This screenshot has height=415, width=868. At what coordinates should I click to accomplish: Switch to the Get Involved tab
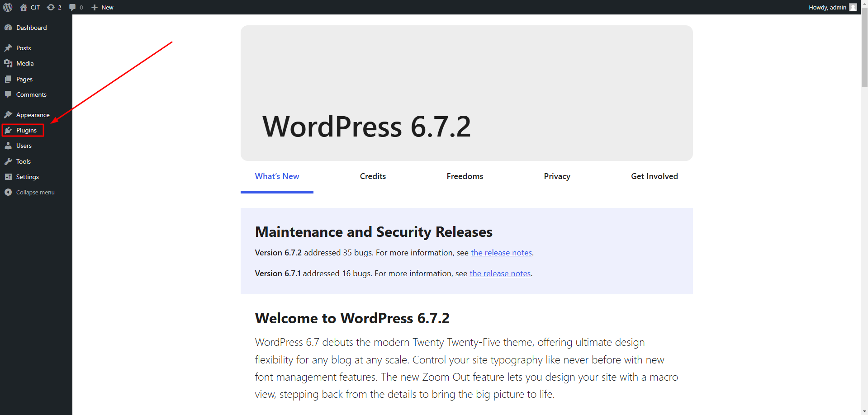pyautogui.click(x=655, y=176)
